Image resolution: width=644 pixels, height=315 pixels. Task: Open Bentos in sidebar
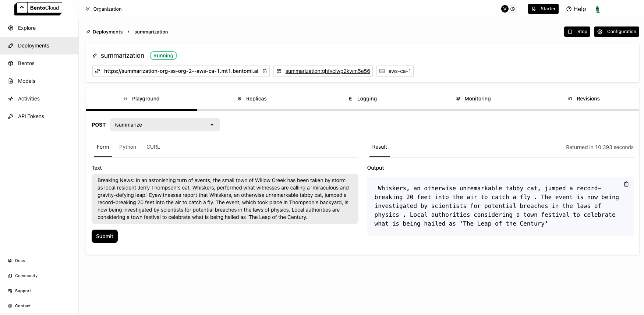tap(39, 63)
